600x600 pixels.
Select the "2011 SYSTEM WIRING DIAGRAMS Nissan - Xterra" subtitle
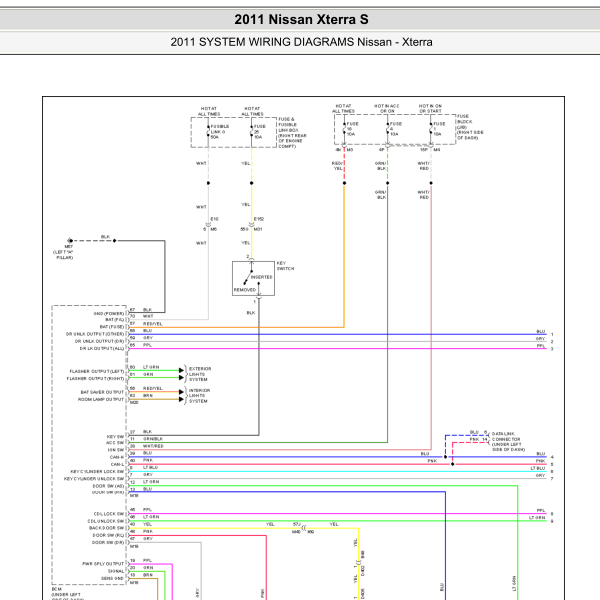tap(301, 42)
